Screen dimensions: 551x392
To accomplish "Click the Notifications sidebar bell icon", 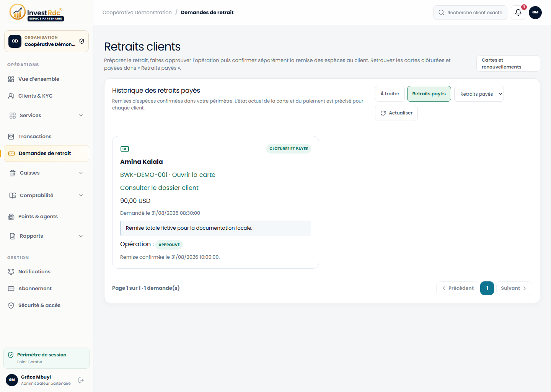I will (11, 272).
